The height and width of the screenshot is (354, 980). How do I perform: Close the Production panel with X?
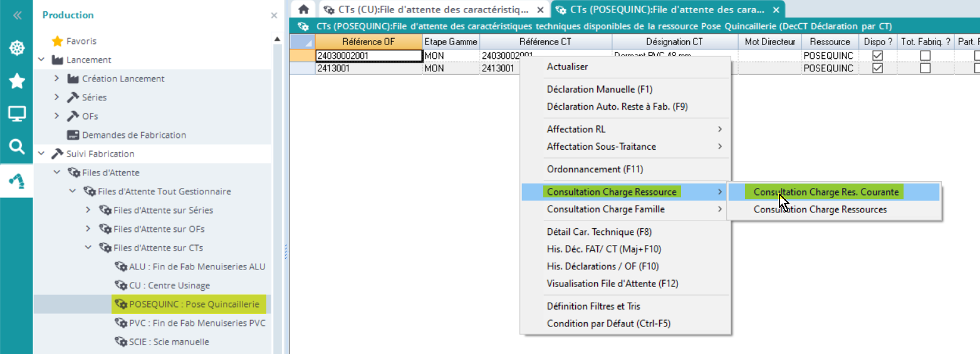pos(274,16)
